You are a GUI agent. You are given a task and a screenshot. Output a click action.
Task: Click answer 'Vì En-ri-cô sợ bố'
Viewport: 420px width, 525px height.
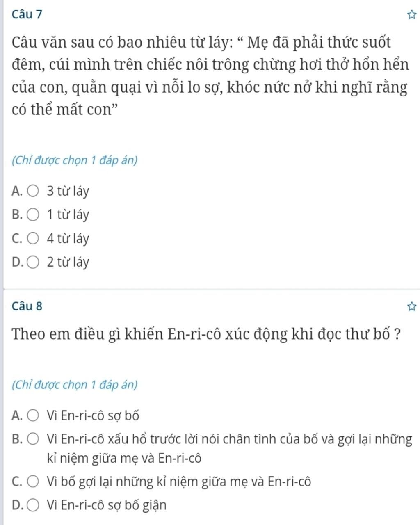click(93, 415)
